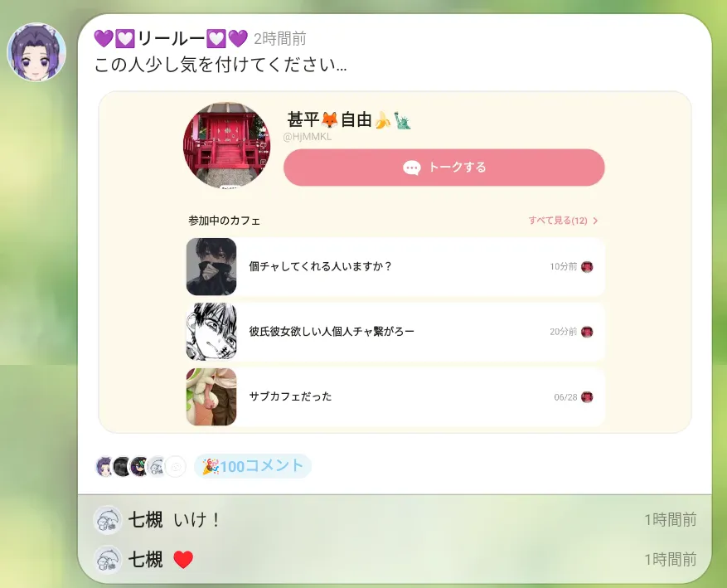Open the サブカフェだった cafe row
727x588 pixels.
click(x=395, y=397)
